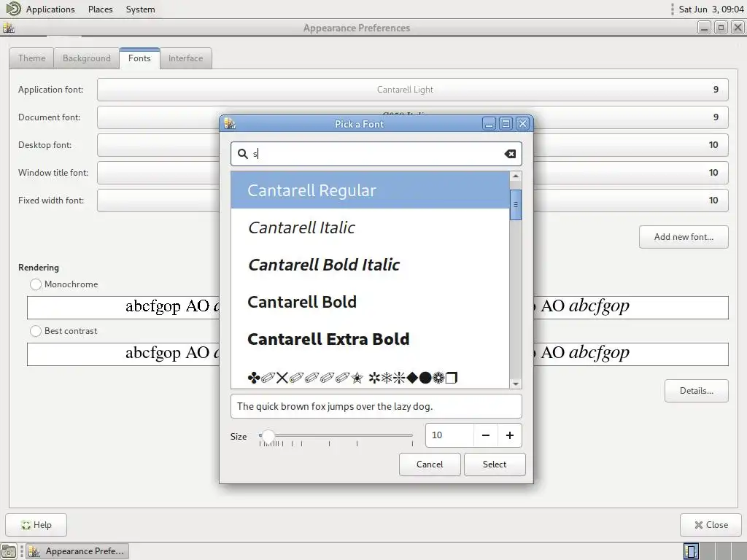747x560 pixels.
Task: Click the show desktop icon in the bottom panel
Action: [x=9, y=551]
